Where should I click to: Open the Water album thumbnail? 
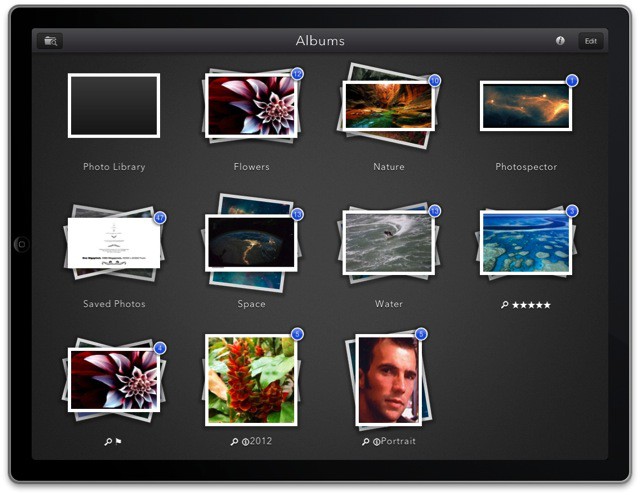coord(388,242)
